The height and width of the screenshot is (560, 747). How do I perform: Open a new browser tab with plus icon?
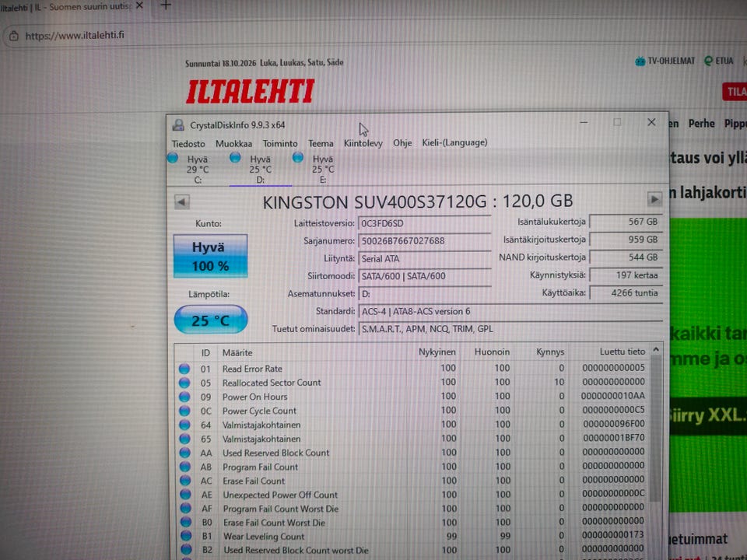tap(166, 5)
